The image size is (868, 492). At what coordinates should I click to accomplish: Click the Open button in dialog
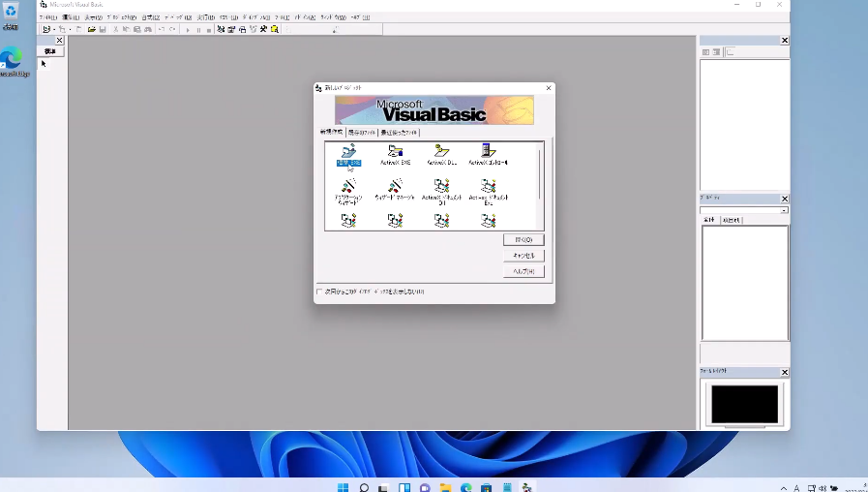tap(524, 239)
